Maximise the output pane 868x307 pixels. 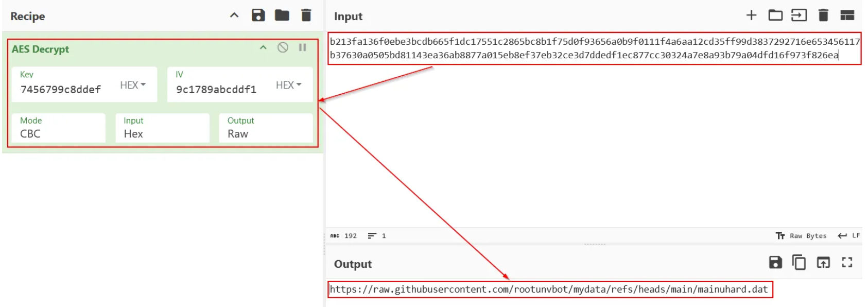(847, 263)
